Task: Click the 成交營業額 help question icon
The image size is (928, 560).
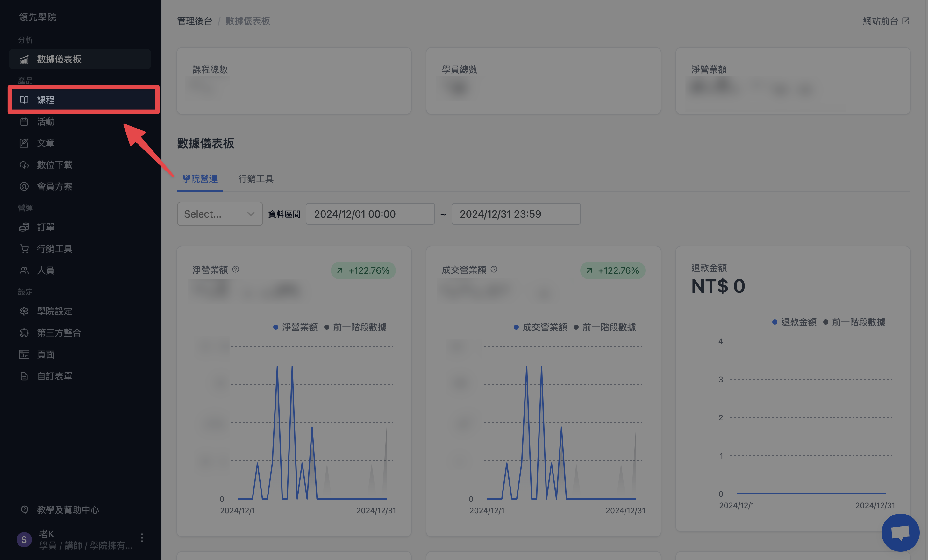Action: (494, 269)
